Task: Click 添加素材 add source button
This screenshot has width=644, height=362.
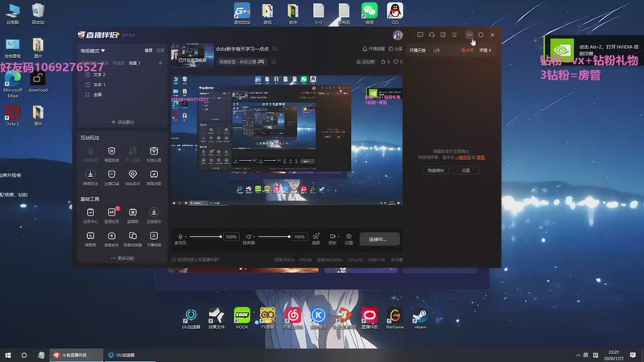Action: (x=122, y=122)
